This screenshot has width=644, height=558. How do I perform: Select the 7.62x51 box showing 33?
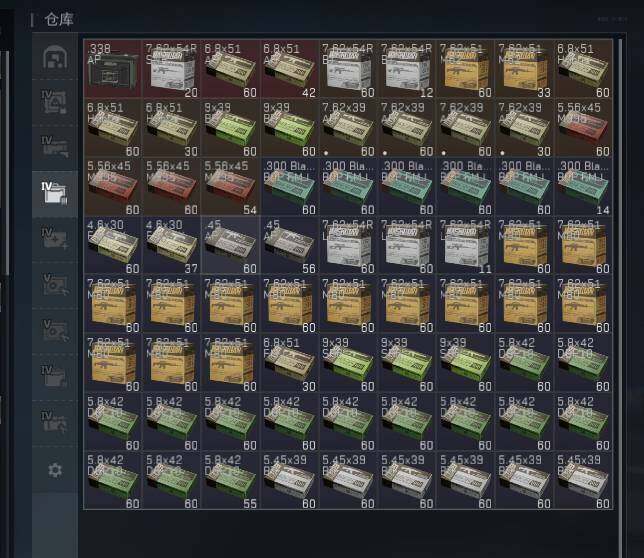pyautogui.click(x=524, y=69)
